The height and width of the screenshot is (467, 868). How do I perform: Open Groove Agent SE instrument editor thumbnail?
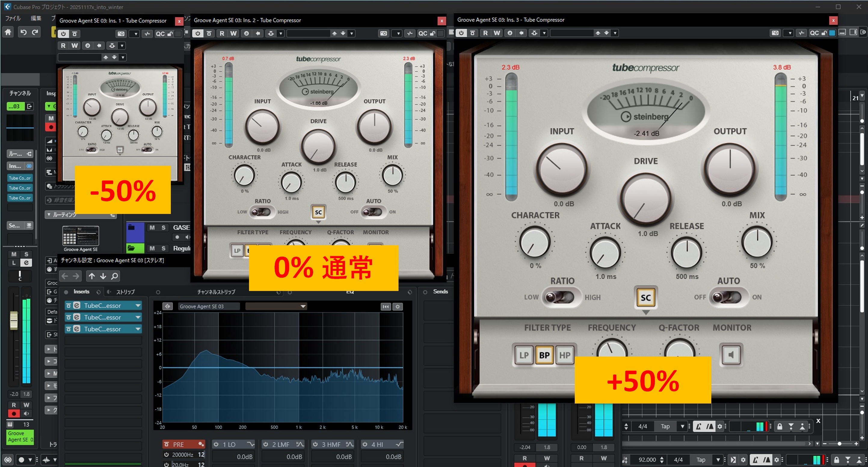pyautogui.click(x=81, y=236)
